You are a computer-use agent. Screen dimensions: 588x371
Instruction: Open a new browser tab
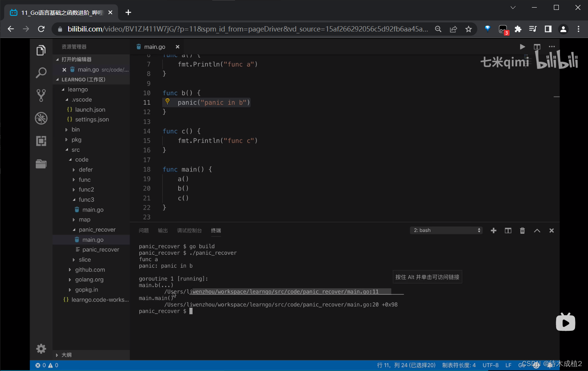click(x=128, y=13)
